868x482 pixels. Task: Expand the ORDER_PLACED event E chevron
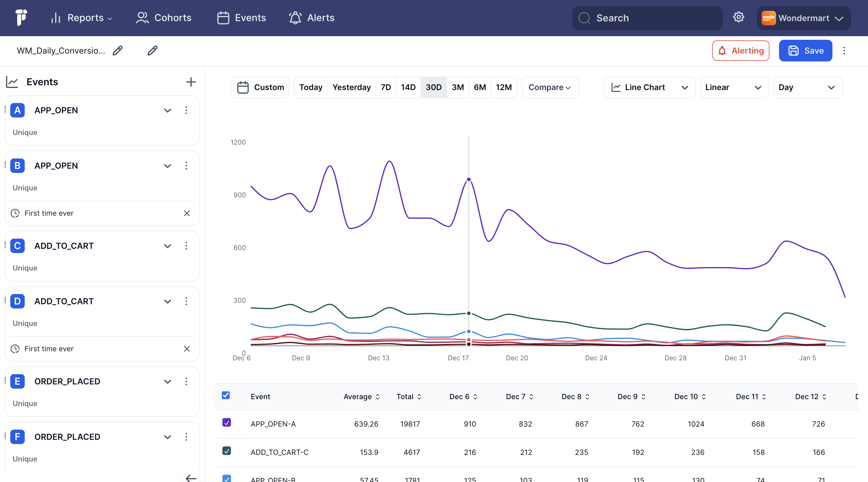tap(168, 382)
